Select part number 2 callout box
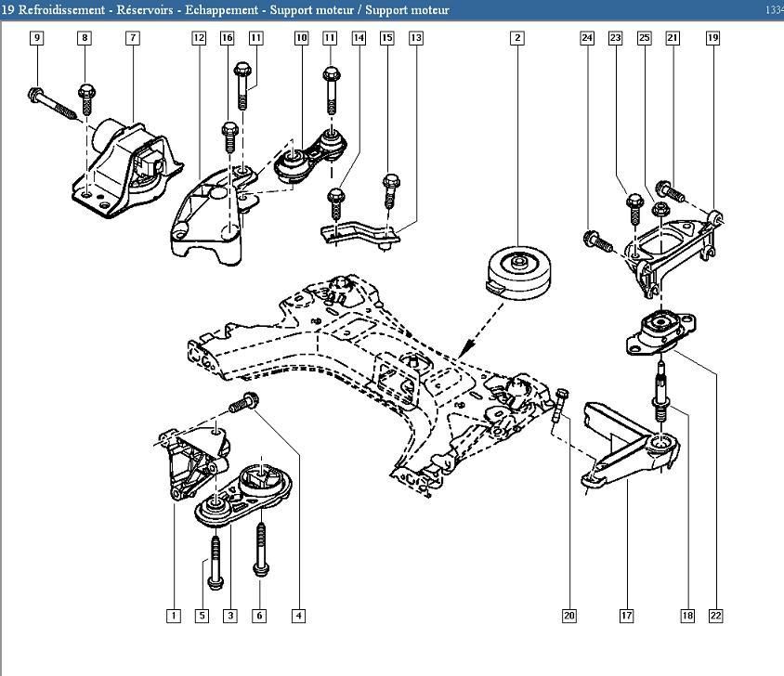Viewport: 784px width, 676px height. point(517,38)
